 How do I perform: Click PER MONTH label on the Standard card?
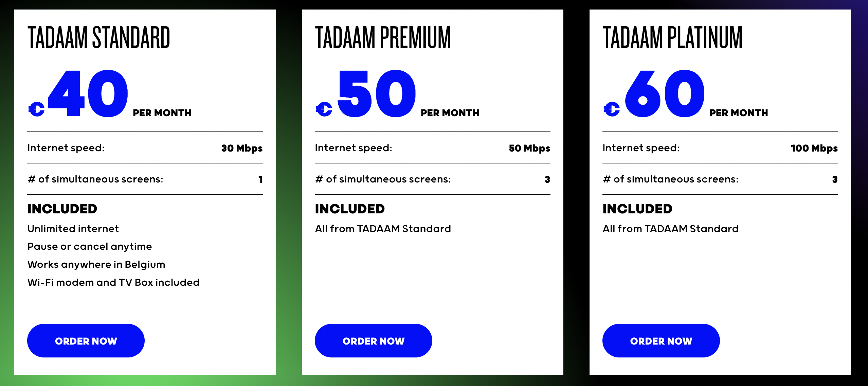point(162,113)
